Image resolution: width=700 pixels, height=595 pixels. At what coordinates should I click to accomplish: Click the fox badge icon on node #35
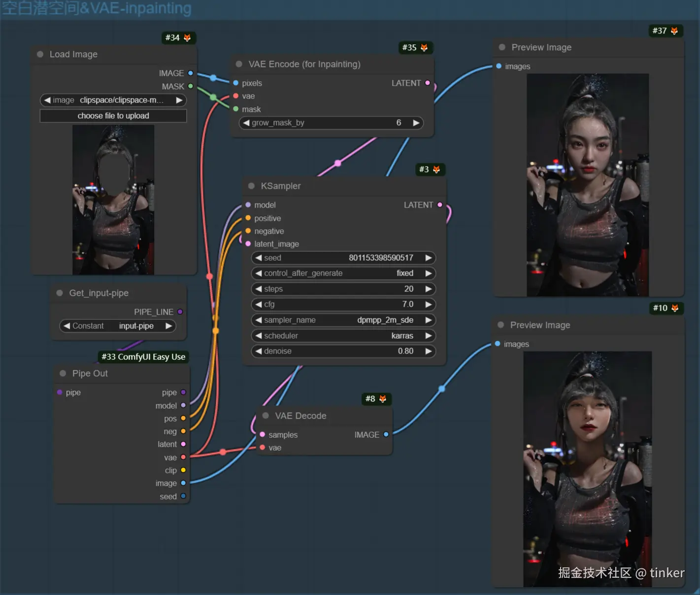pyautogui.click(x=424, y=48)
